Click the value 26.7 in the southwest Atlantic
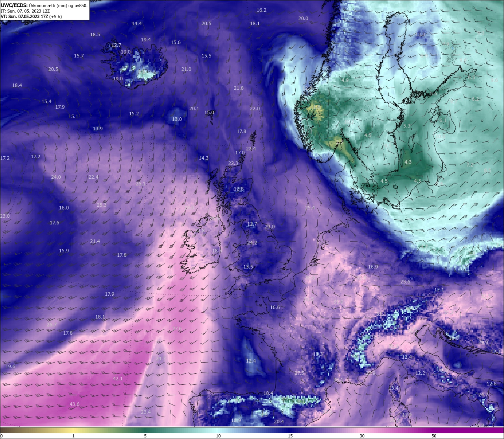The height and width of the screenshot is (439, 504). [x=52, y=325]
